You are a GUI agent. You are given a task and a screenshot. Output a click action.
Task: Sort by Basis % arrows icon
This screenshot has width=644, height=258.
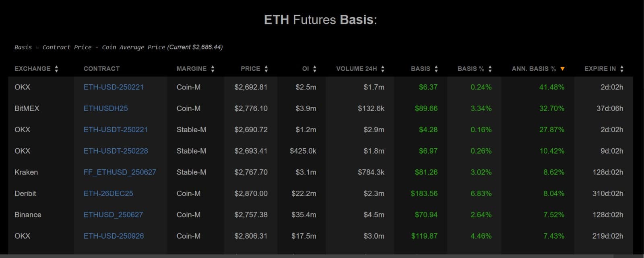(490, 69)
